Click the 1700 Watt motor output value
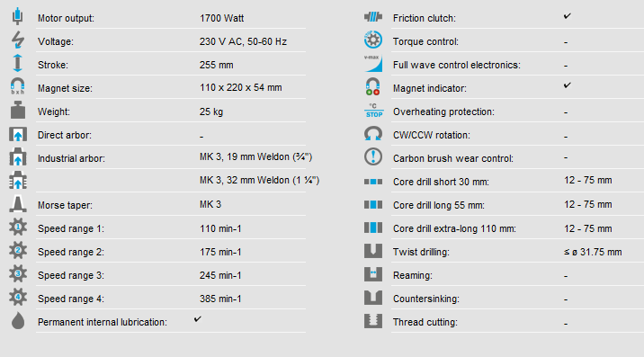 click(x=222, y=19)
